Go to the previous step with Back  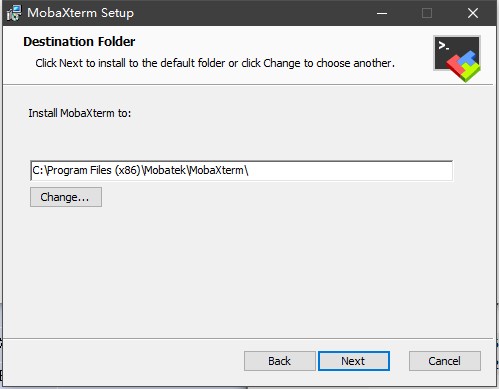[x=280, y=361]
